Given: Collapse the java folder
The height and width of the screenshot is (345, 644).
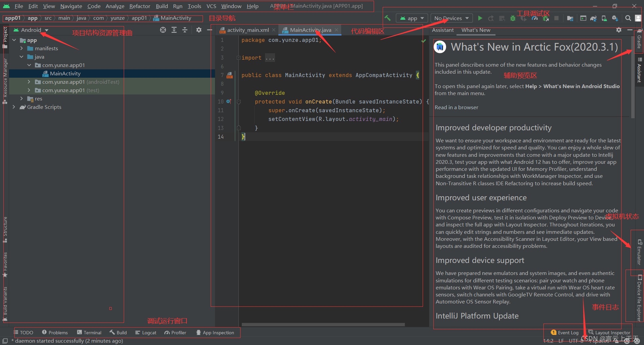Looking at the screenshot, I should click(21, 57).
